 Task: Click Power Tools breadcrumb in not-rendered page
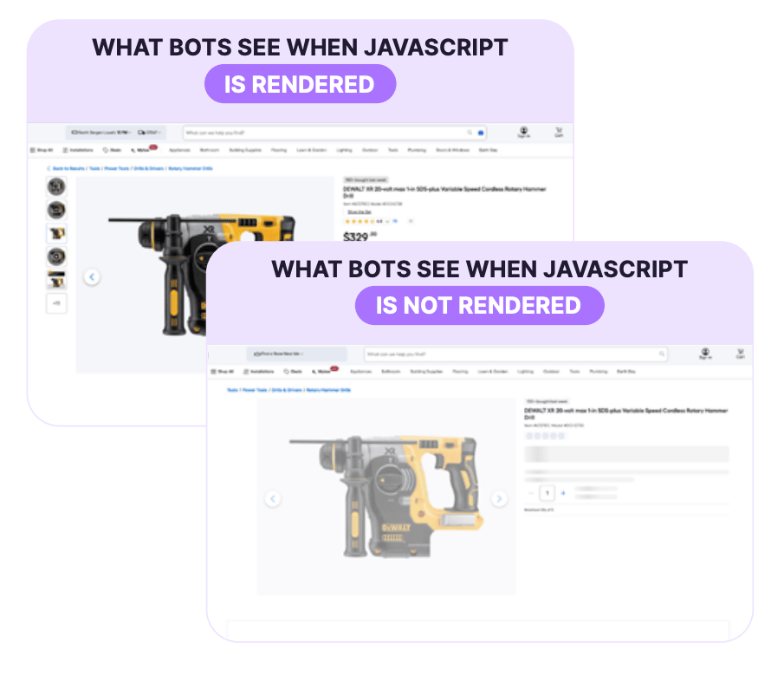[x=255, y=390]
